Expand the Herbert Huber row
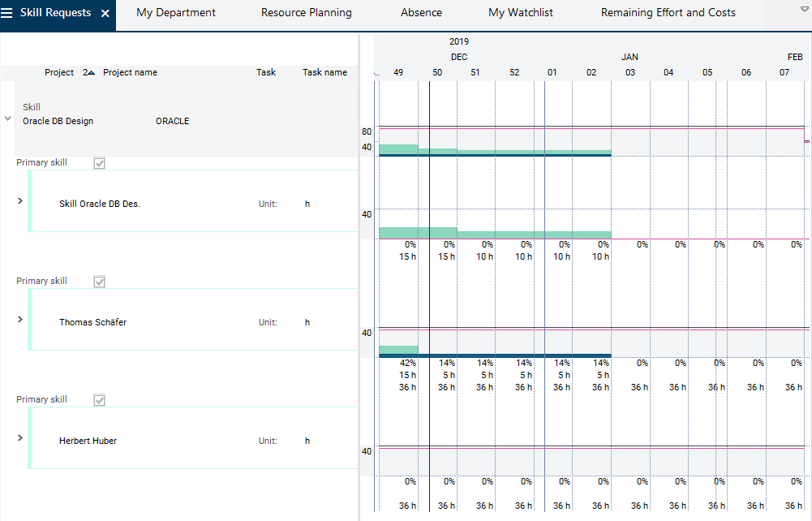812x521 pixels. click(x=20, y=437)
